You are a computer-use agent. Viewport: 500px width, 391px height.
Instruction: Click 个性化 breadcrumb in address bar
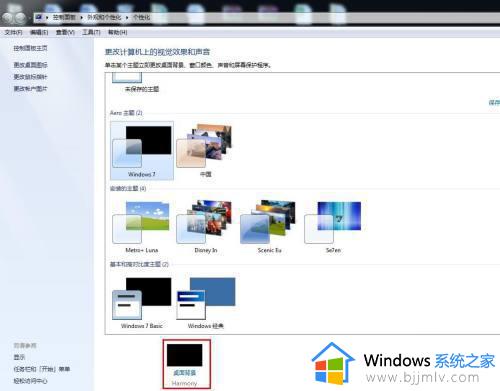(141, 17)
